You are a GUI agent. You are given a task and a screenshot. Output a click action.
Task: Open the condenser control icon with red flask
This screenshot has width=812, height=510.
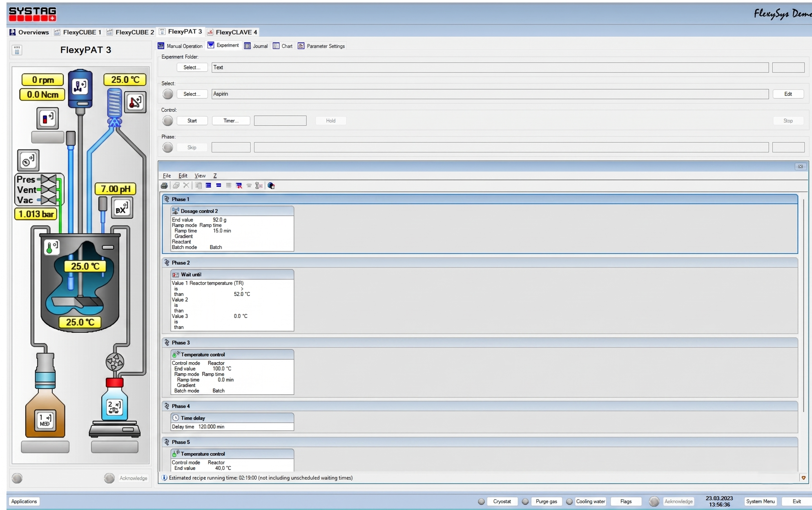coord(135,102)
